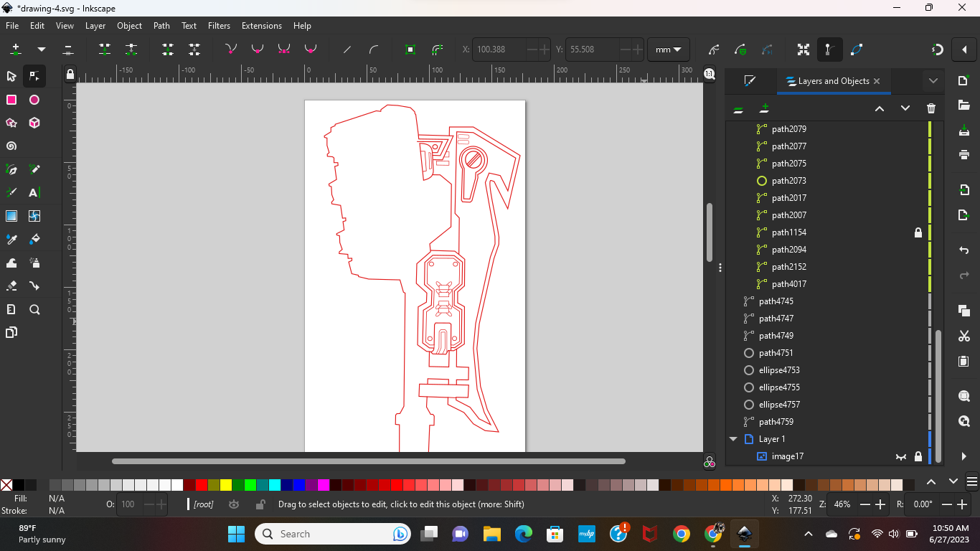Open the mm units dropdown
Image resolution: width=980 pixels, height=551 pixels.
coord(668,50)
